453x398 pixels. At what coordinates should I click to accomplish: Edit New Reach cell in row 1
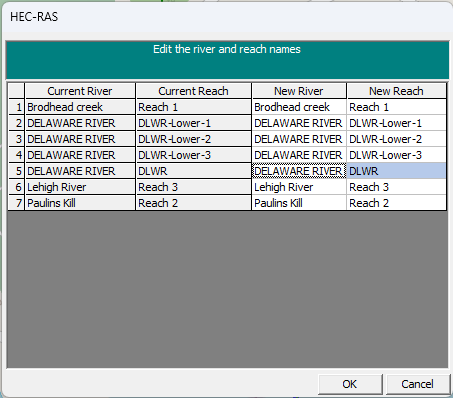396,107
